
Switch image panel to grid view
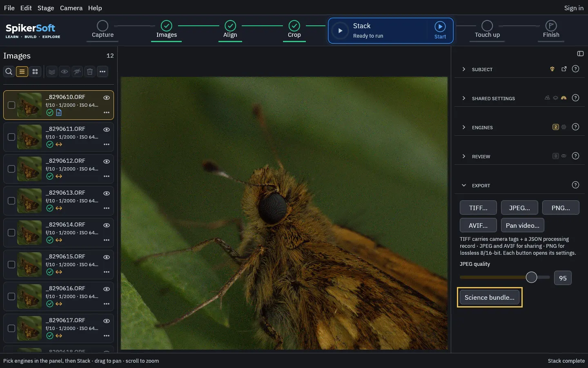tap(35, 72)
